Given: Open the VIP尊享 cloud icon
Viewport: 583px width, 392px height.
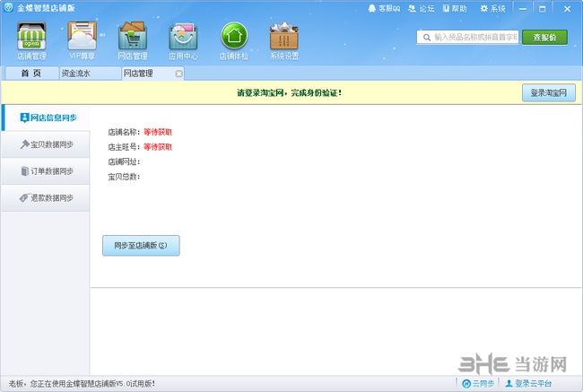Looking at the screenshot, I should [x=83, y=40].
